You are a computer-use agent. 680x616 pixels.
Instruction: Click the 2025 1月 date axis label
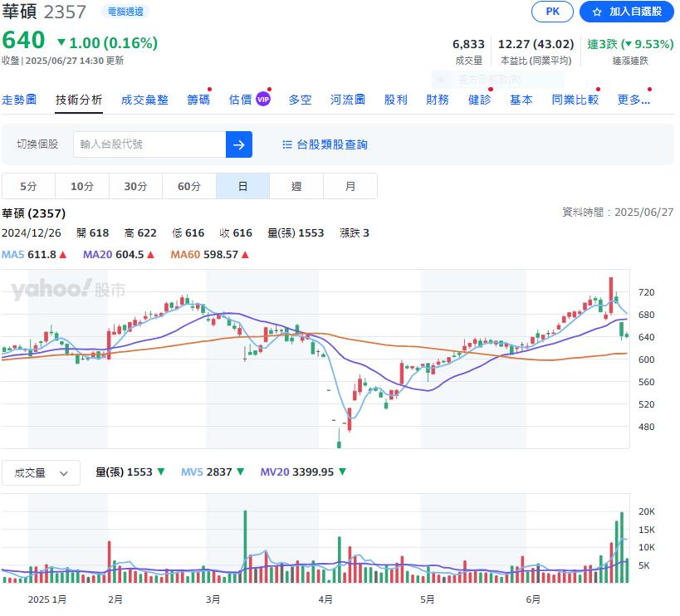(46, 599)
